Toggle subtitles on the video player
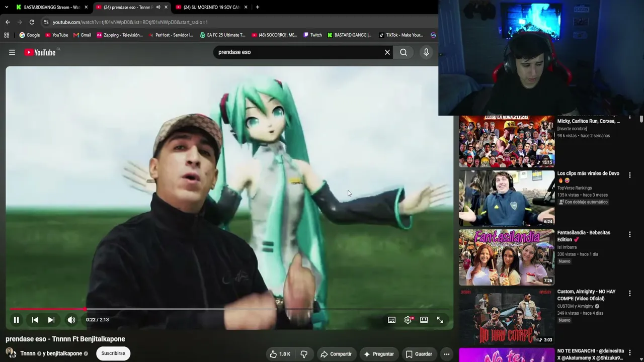 [x=391, y=320]
